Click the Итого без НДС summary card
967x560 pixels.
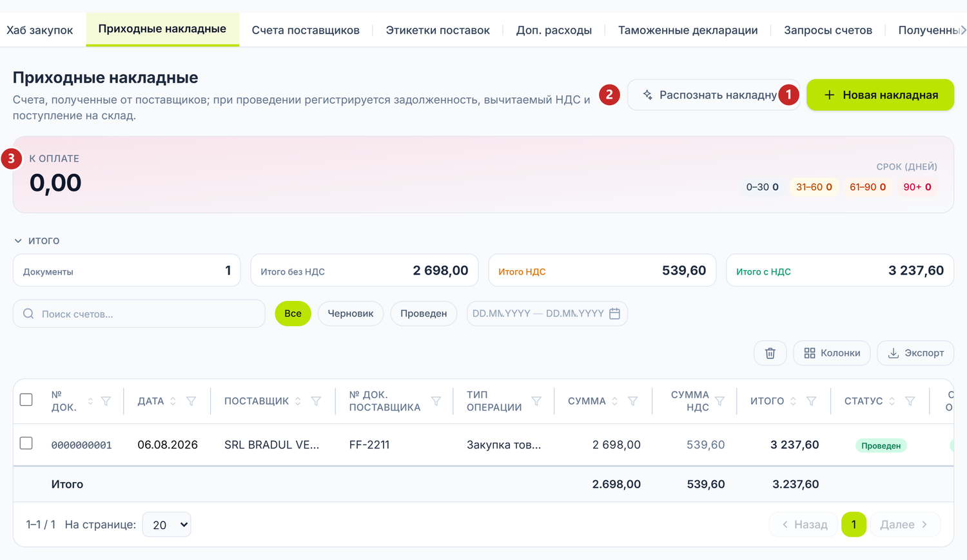[x=364, y=271]
